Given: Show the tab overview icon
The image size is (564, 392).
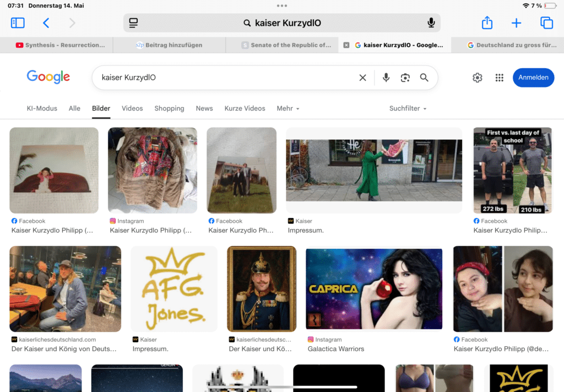Looking at the screenshot, I should (547, 23).
